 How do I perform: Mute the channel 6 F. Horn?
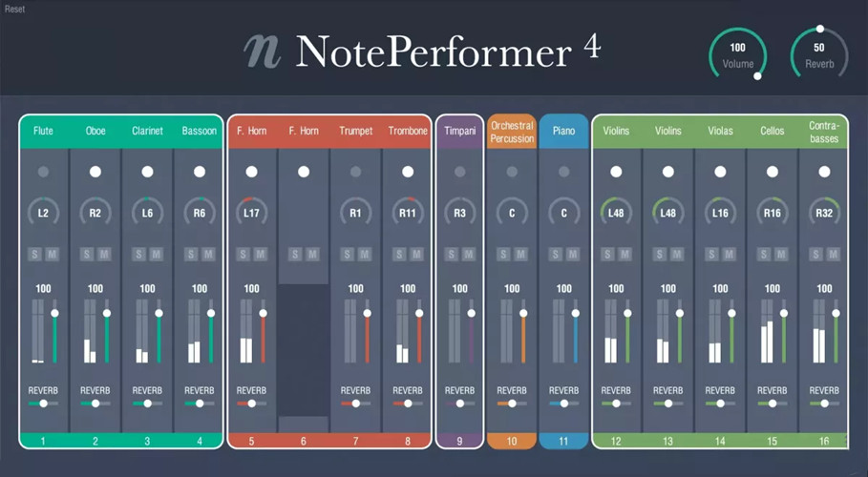click(x=312, y=254)
